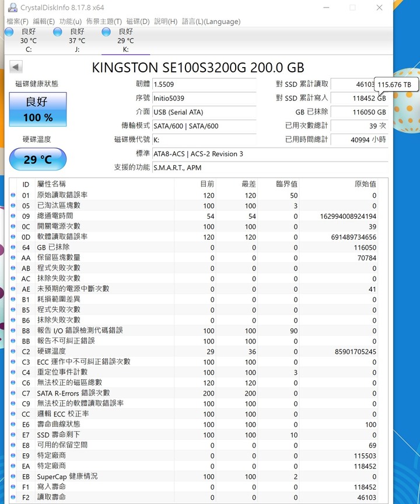Click the 29 °C temperature button
Viewport: 420px width, 504px height.
[x=38, y=159]
